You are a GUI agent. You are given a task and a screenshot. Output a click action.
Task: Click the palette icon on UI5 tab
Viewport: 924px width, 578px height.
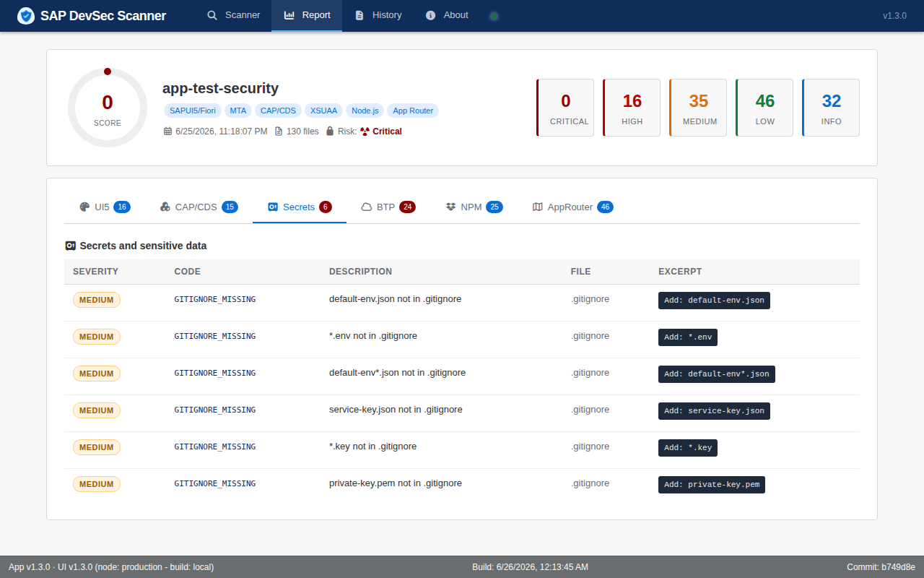(85, 207)
